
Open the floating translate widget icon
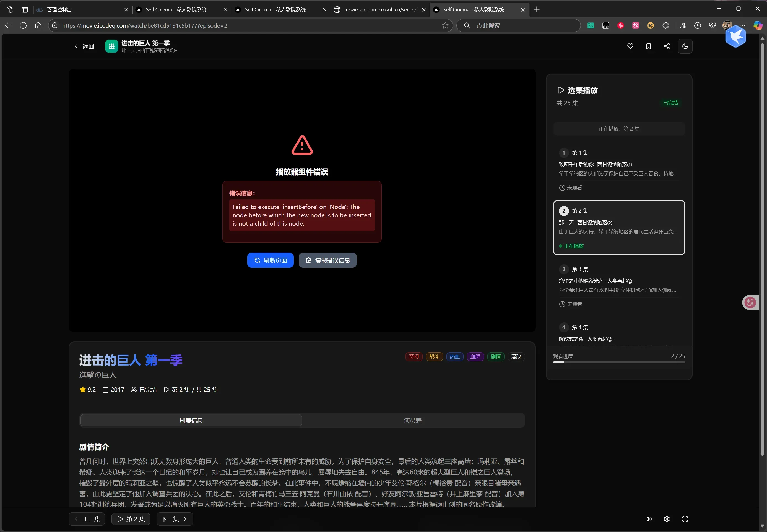tap(750, 302)
